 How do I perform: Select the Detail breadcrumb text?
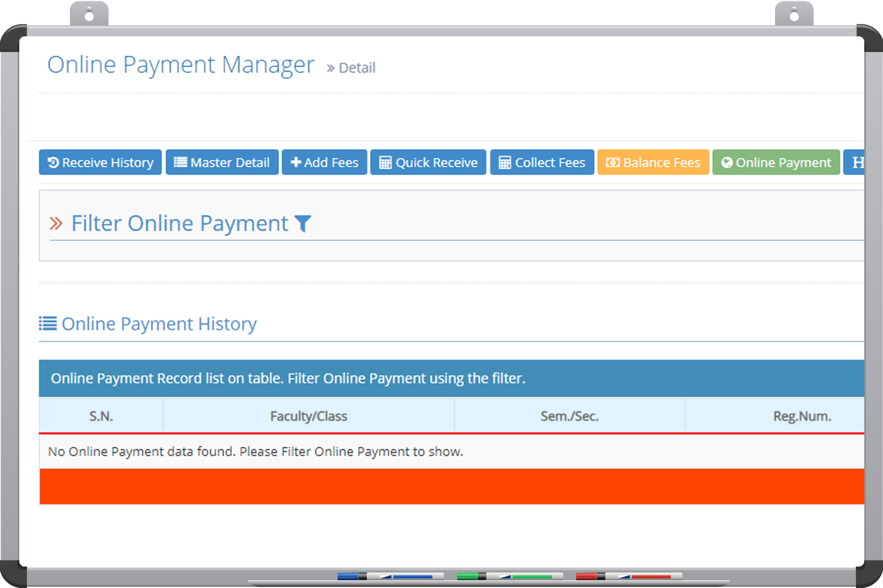pyautogui.click(x=356, y=68)
